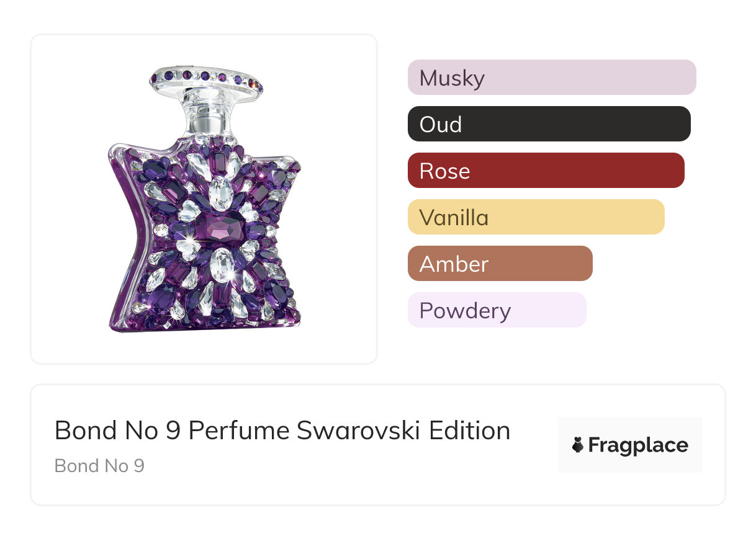
Task: Select the pale Powdery accord bar
Action: point(497,310)
